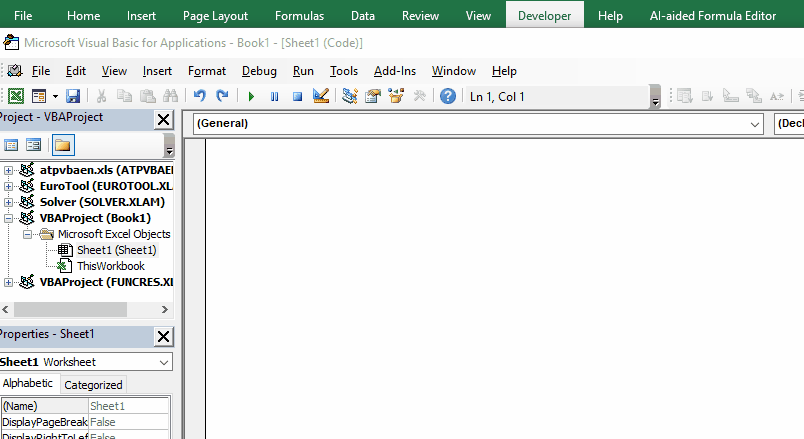Open the Debug menu
The image size is (804, 439).
coord(259,71)
